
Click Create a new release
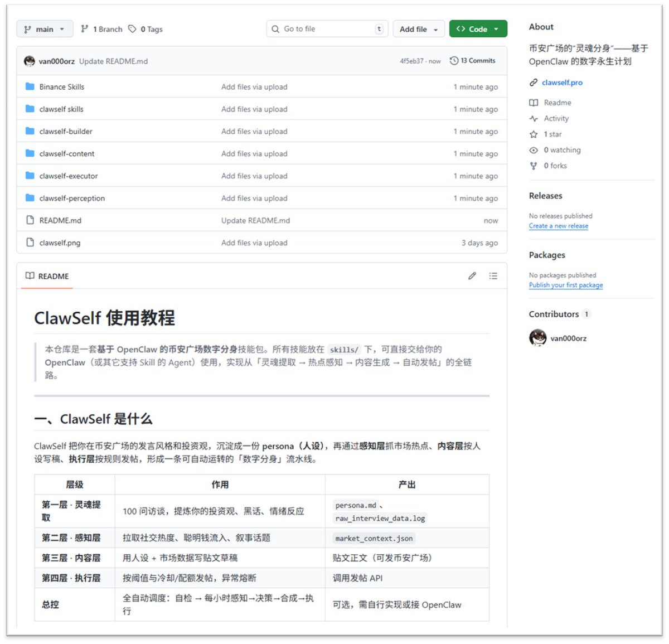point(559,226)
